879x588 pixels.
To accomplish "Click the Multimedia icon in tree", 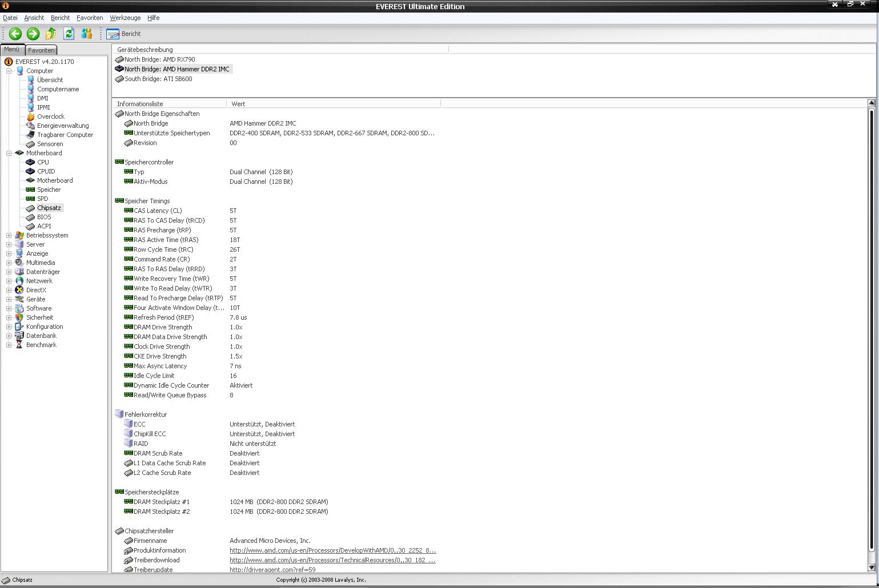I will 19,263.
